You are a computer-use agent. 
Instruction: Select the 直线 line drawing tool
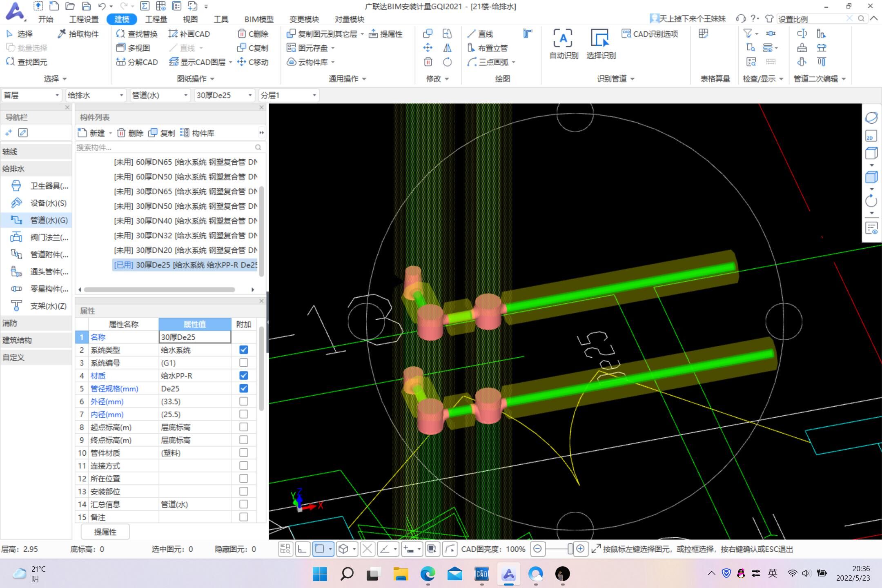click(480, 34)
